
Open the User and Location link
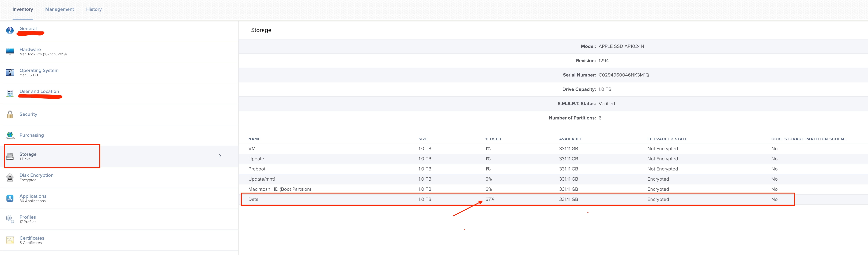coord(39,91)
